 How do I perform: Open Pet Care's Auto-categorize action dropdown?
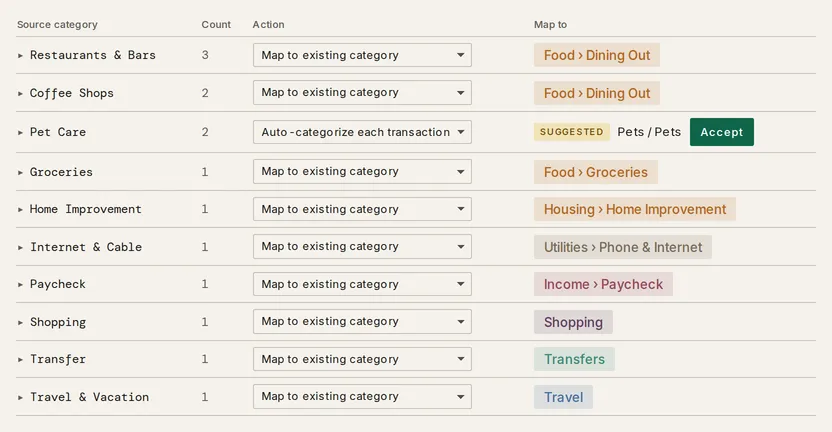pyautogui.click(x=362, y=132)
